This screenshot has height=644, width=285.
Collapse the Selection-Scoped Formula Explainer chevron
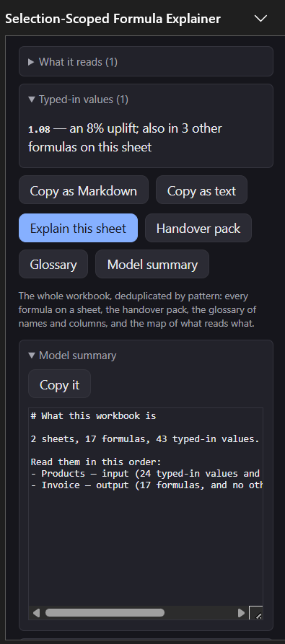coord(260,19)
